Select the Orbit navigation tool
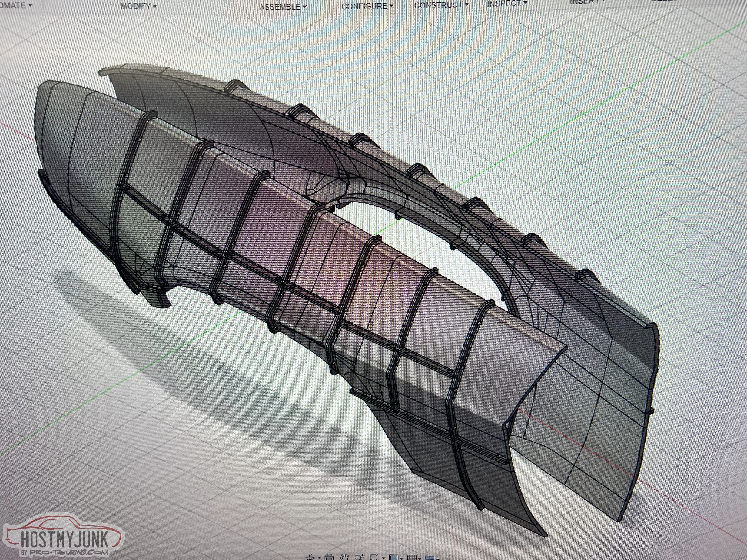 coord(310,558)
